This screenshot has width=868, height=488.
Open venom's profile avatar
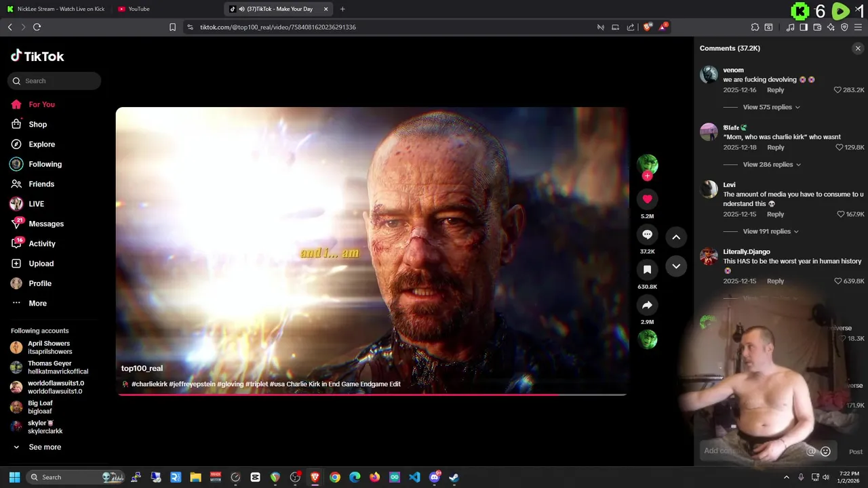pos(709,75)
